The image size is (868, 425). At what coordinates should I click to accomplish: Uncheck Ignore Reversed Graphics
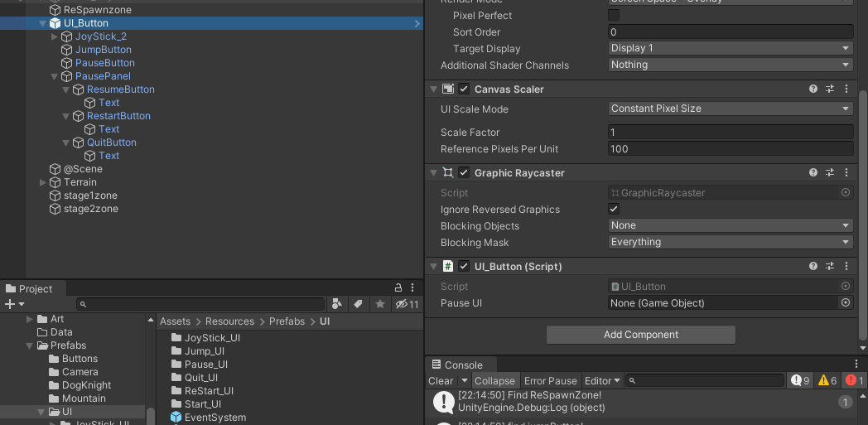pyautogui.click(x=614, y=209)
